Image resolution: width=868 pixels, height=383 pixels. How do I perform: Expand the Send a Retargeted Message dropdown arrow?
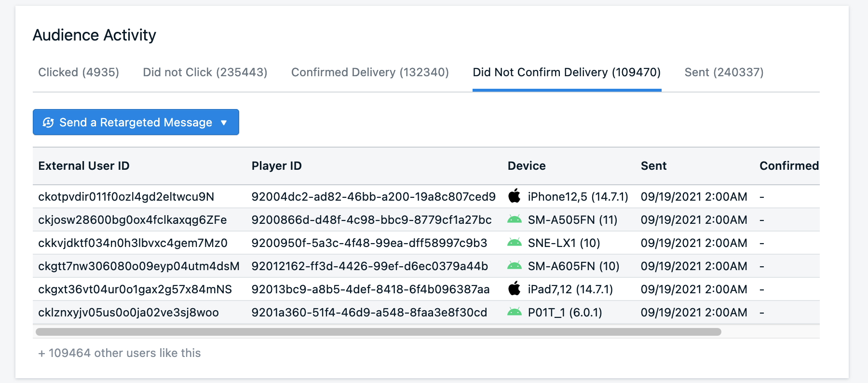224,123
